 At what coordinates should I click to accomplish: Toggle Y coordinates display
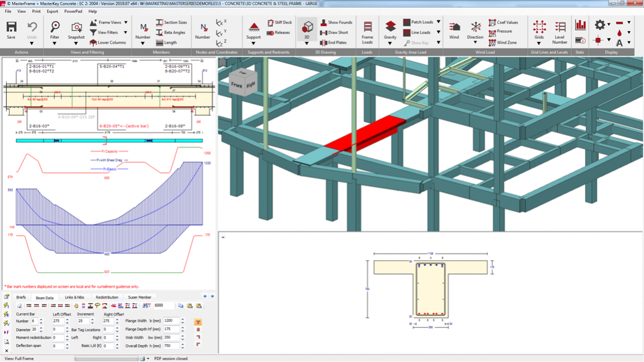[x=222, y=32]
